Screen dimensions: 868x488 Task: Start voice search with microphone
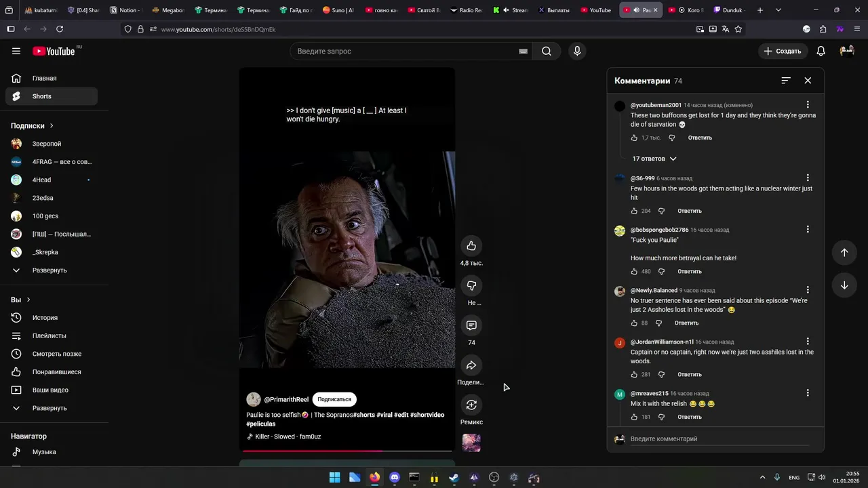coord(577,51)
